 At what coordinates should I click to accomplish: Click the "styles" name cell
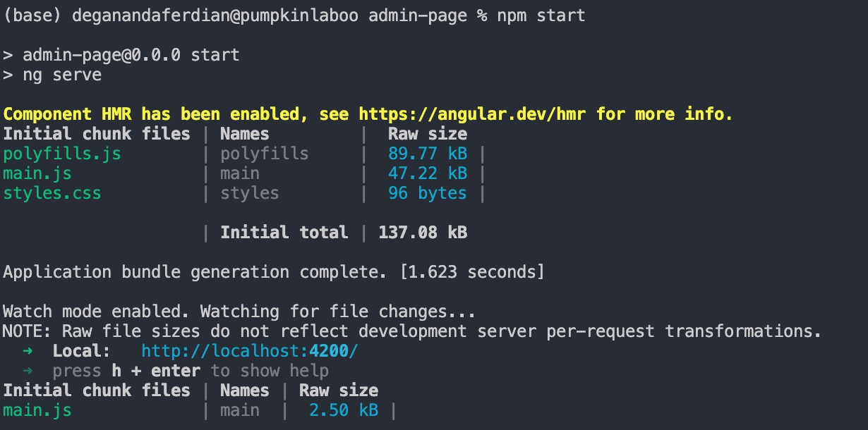pos(250,193)
